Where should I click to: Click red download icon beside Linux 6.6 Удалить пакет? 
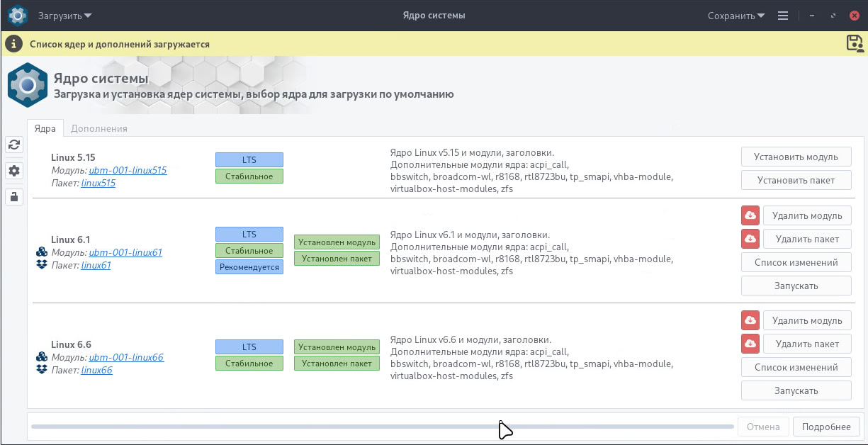pyautogui.click(x=750, y=344)
